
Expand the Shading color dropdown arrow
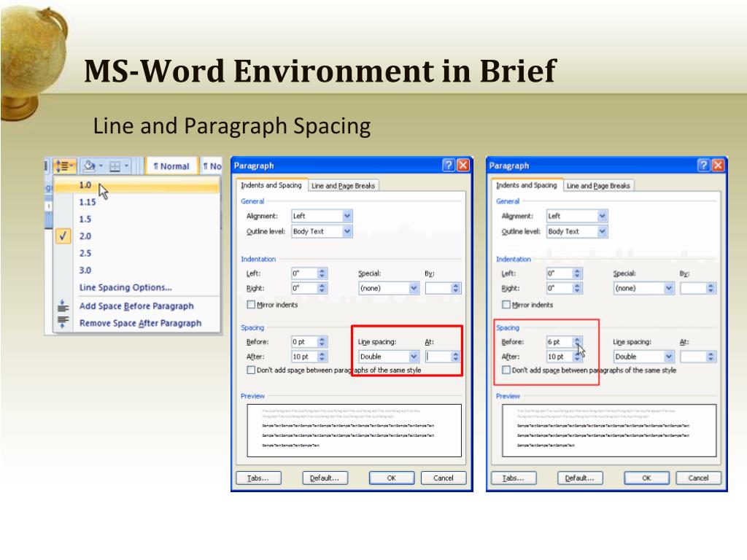pyautogui.click(x=101, y=166)
